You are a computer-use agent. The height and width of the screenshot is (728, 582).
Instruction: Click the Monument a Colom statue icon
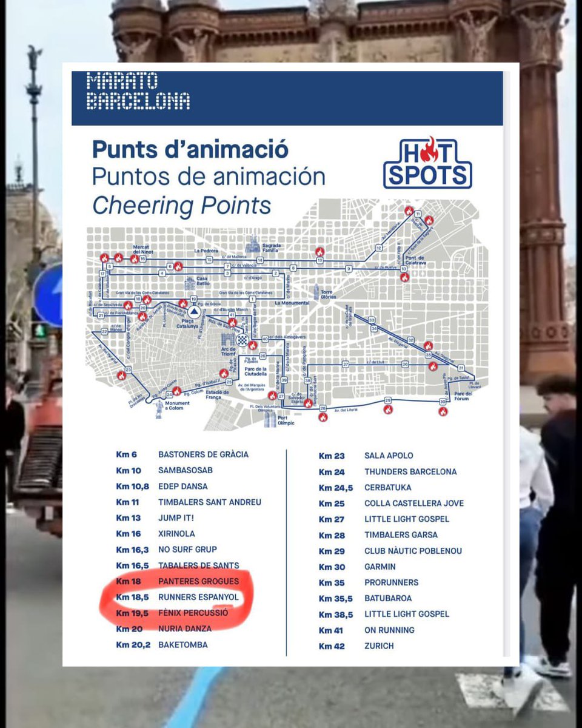coord(159,409)
